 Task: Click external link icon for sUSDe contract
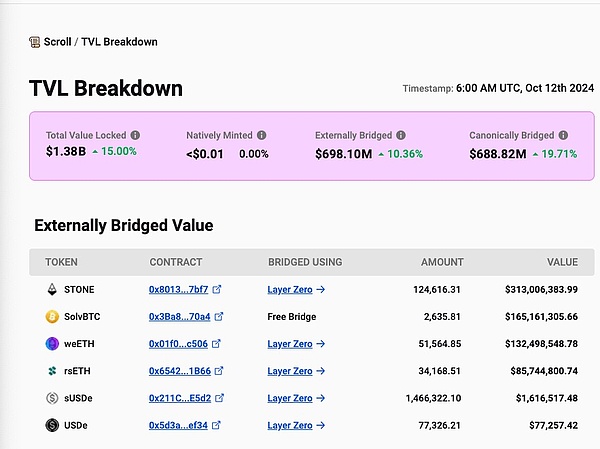click(x=219, y=398)
